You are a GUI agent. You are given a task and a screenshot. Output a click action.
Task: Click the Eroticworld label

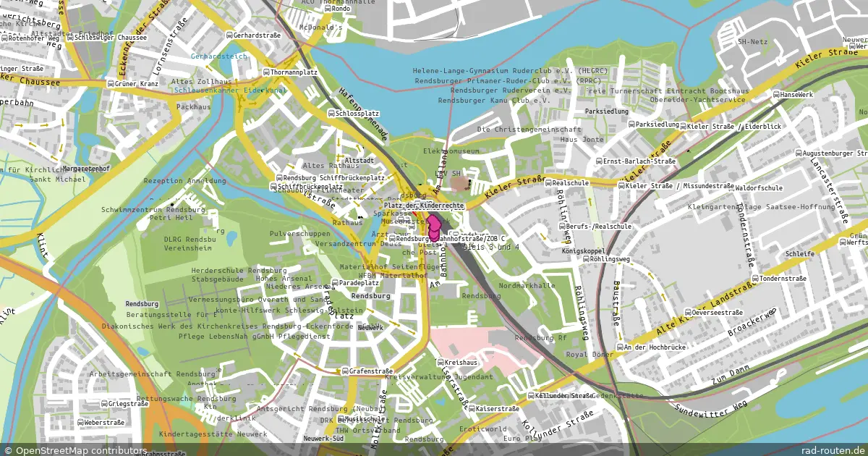pos(485,428)
